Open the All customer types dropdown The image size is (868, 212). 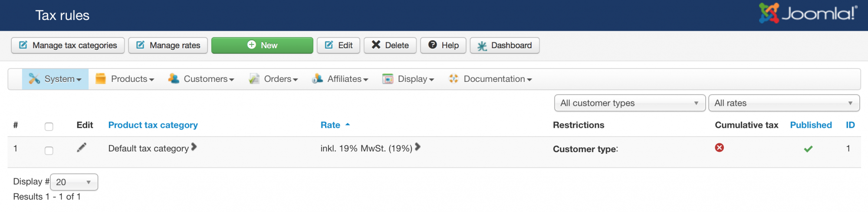click(629, 103)
